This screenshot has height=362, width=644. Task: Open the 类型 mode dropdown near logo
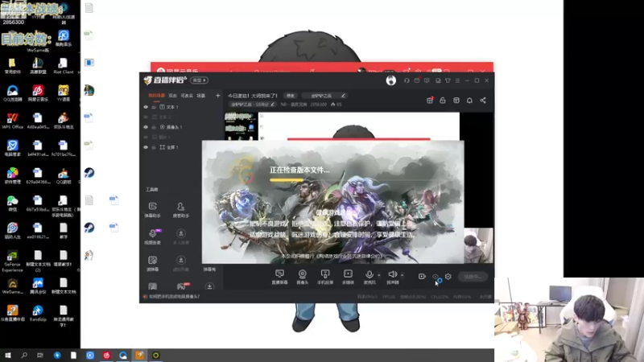[x=200, y=80]
